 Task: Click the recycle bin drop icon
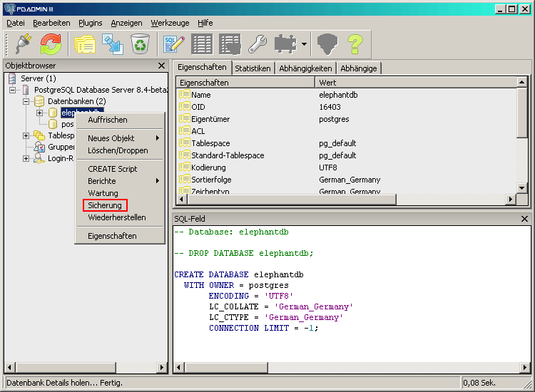140,44
